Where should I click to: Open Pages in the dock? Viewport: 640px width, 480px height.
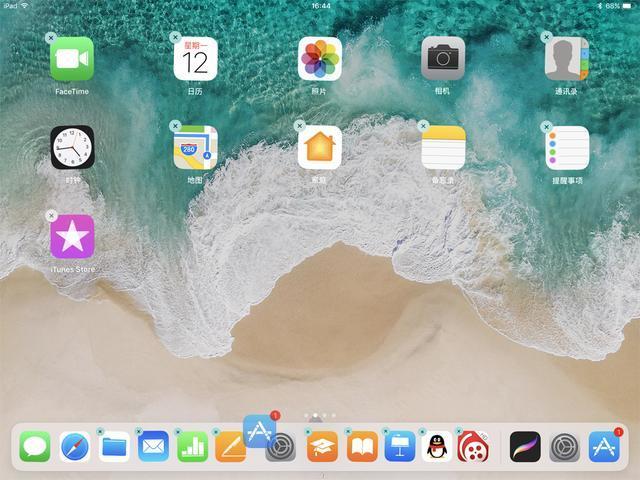pyautogui.click(x=229, y=447)
